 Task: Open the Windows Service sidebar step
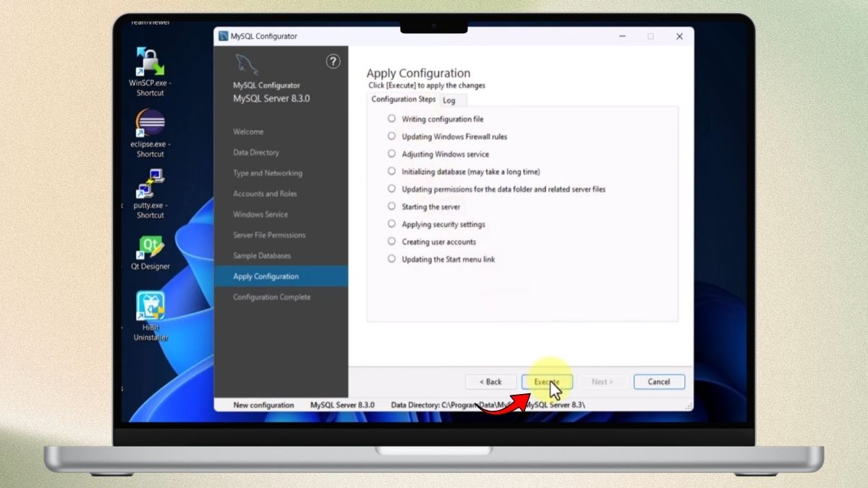tap(260, 214)
